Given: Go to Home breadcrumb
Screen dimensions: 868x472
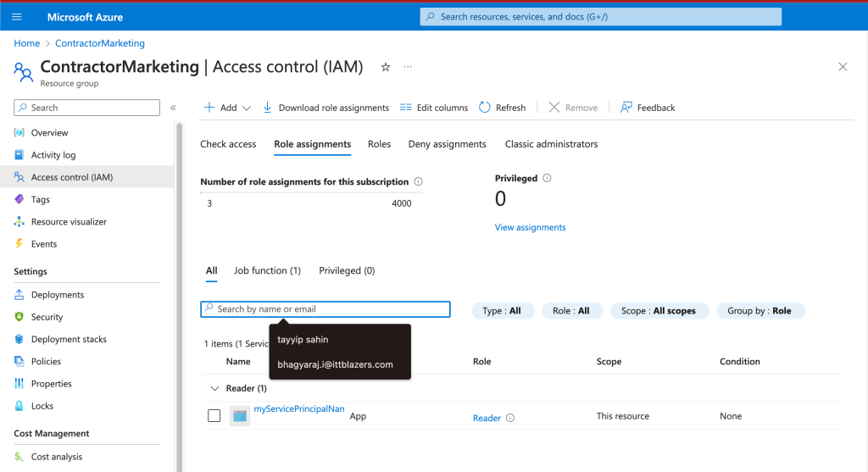Looking at the screenshot, I should 26,43.
